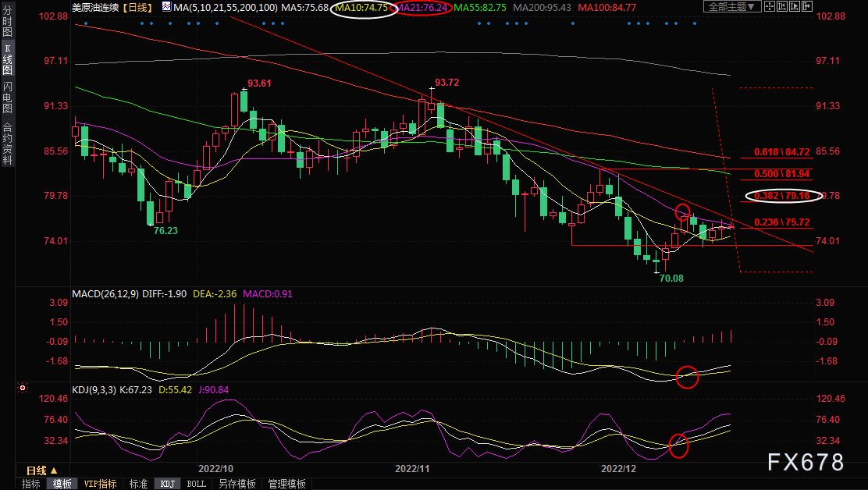Image resolution: width=868 pixels, height=490 pixels.
Task: Click the MA55:82.75 value
Action: [480, 7]
